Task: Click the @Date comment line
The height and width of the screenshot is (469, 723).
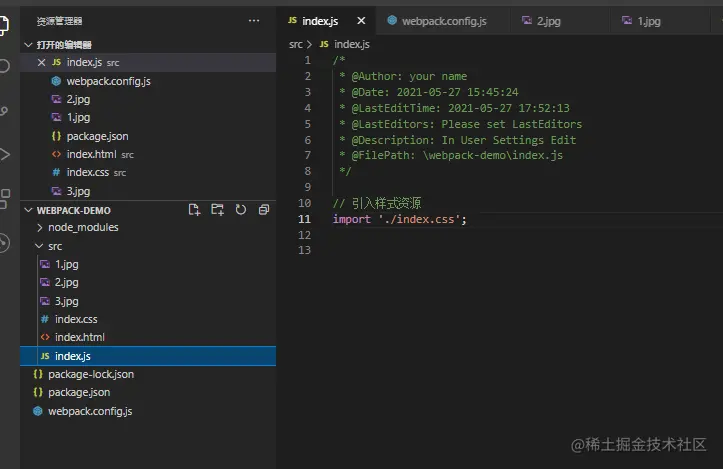Action: point(429,92)
